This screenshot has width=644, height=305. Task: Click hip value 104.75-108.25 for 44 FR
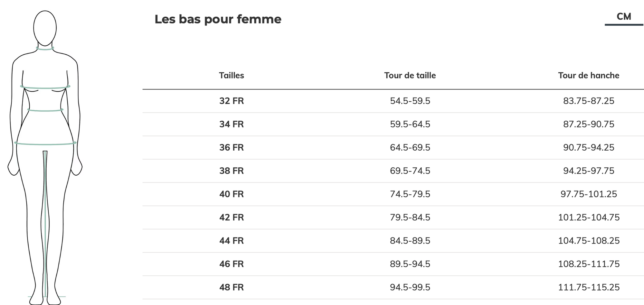click(589, 241)
